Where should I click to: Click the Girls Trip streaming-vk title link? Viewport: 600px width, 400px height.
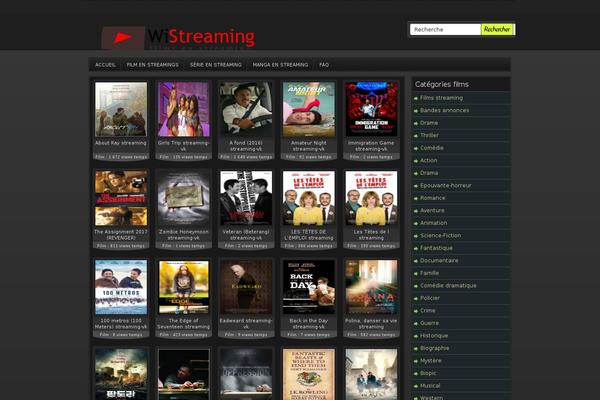point(184,146)
